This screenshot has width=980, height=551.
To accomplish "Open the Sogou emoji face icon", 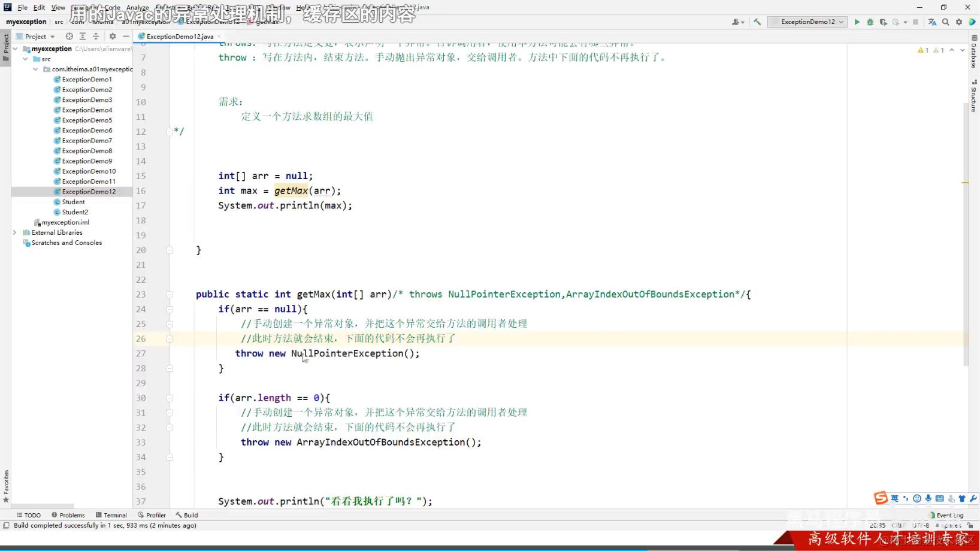I will [917, 498].
